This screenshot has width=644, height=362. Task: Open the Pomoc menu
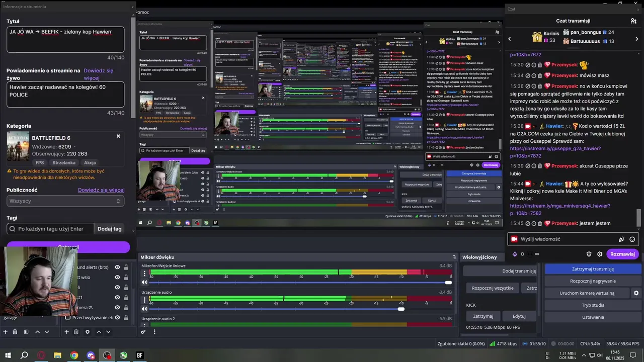pos(142,12)
